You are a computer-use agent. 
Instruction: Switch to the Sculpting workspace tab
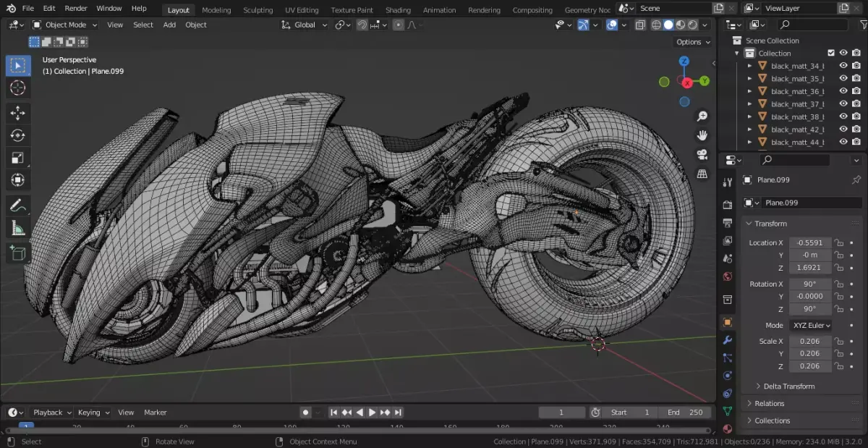click(x=258, y=10)
